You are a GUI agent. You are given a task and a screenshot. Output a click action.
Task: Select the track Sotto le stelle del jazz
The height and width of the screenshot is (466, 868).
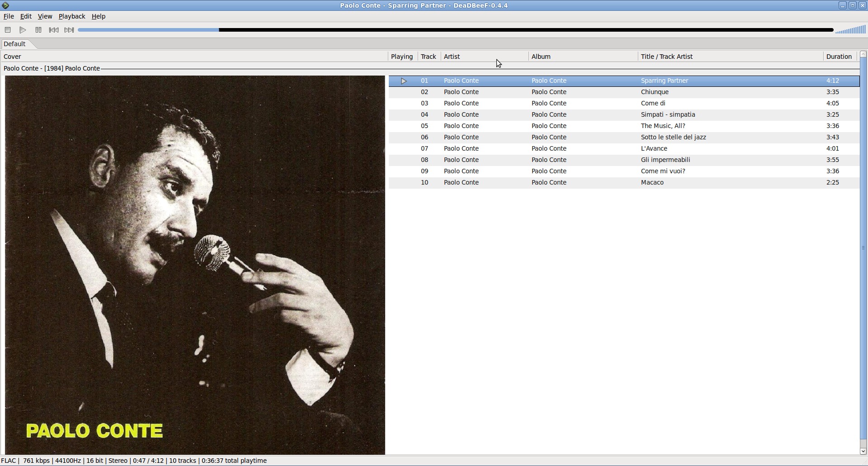(624, 137)
